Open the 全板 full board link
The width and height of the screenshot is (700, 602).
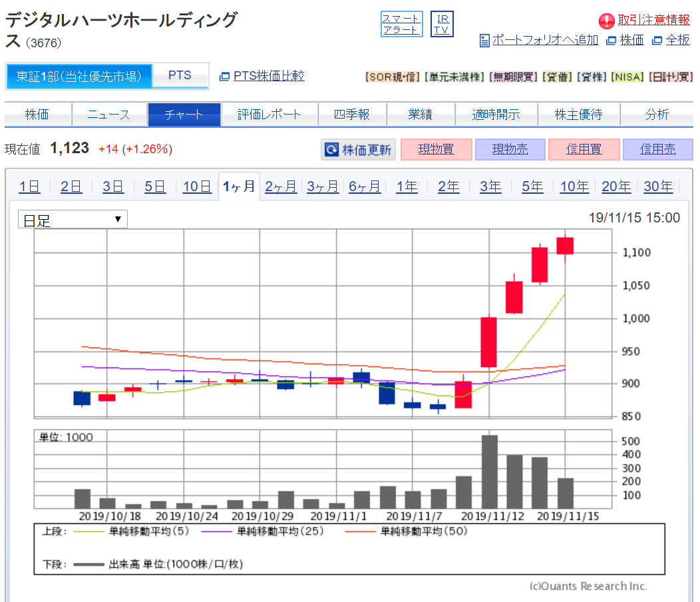[x=677, y=40]
